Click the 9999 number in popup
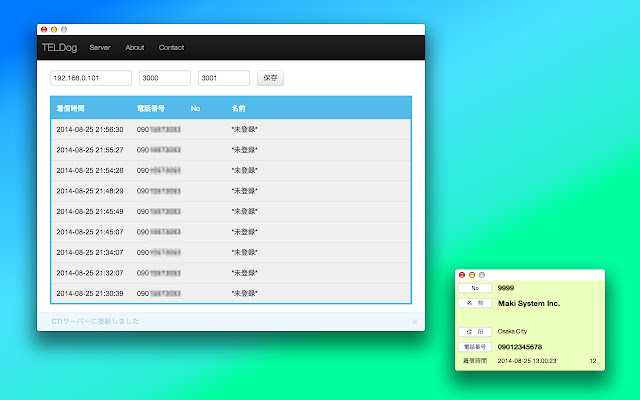 coord(506,288)
